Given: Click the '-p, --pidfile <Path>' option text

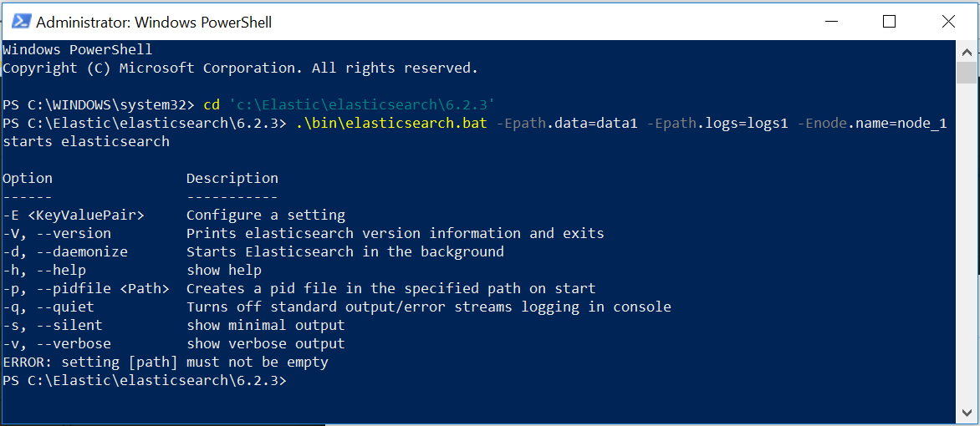Looking at the screenshot, I should coord(86,289).
